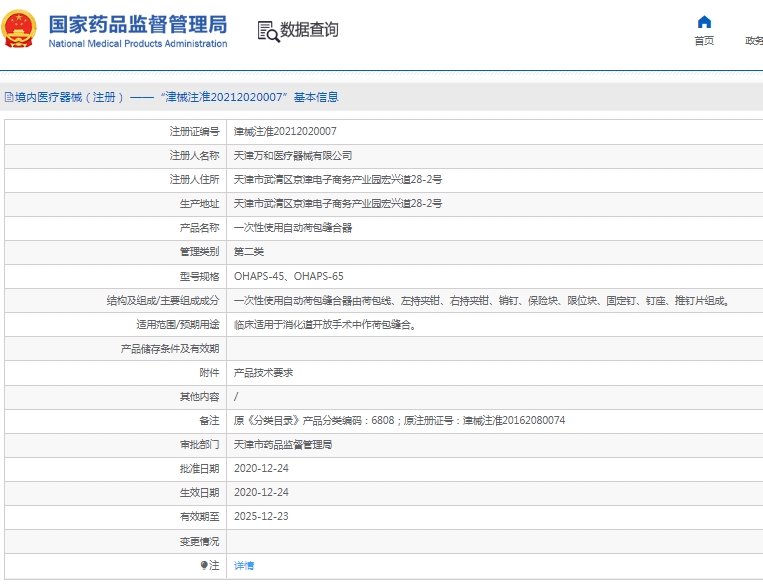Select registration number 津械注准20212020007 cell
763x585 pixels.
tap(285, 131)
